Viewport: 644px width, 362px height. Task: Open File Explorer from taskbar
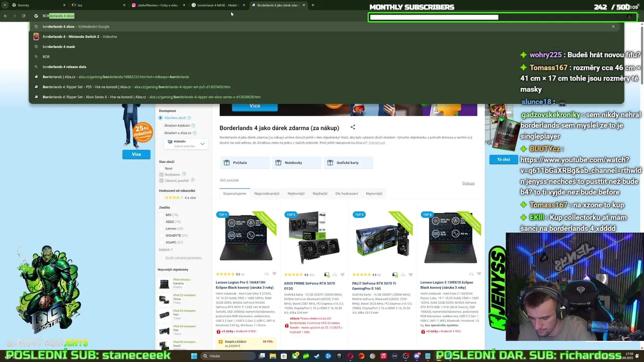pos(273,356)
